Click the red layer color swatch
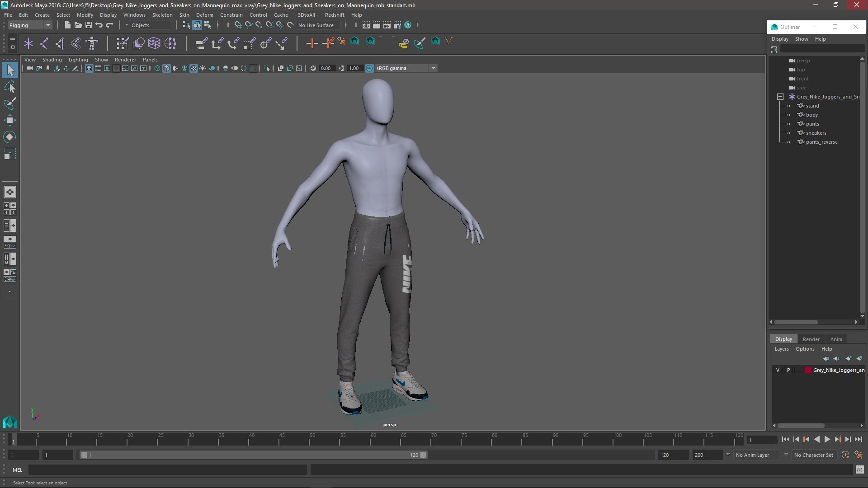This screenshot has height=488, width=868. (808, 370)
